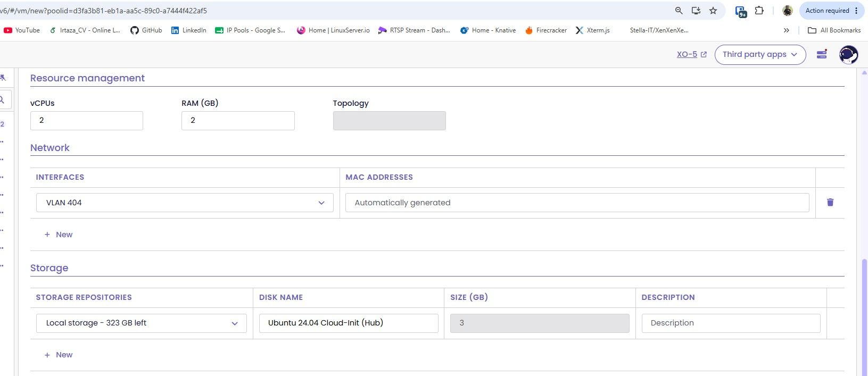Open the user account avatar menu
This screenshot has height=376, width=868.
pyautogui.click(x=848, y=54)
